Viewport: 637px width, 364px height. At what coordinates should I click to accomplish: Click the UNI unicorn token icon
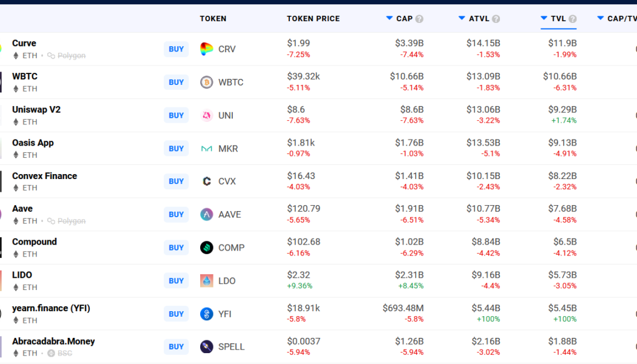[207, 115]
